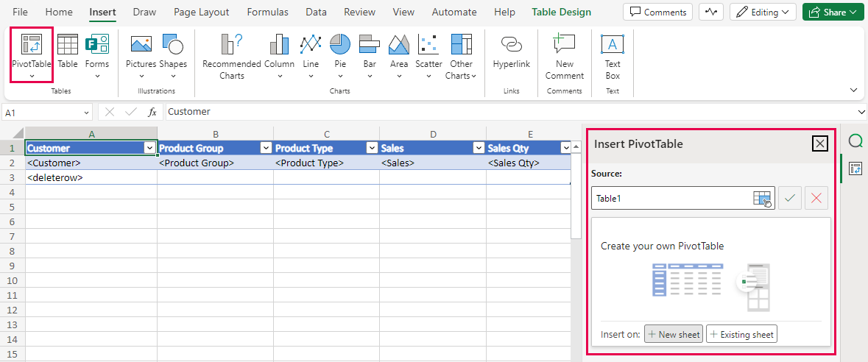Click the PivotTable icon in ribbon
The image size is (868, 362).
point(31,46)
